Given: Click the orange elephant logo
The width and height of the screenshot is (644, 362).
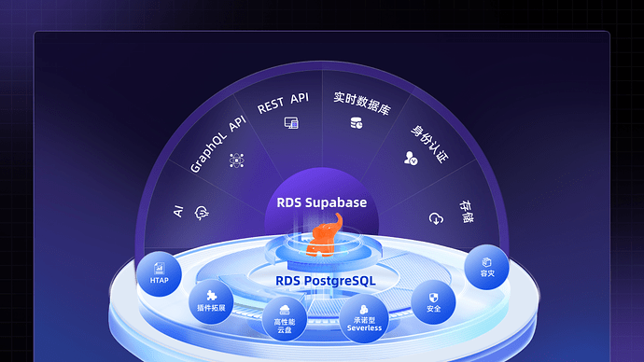Looking at the screenshot, I should 324,235.
